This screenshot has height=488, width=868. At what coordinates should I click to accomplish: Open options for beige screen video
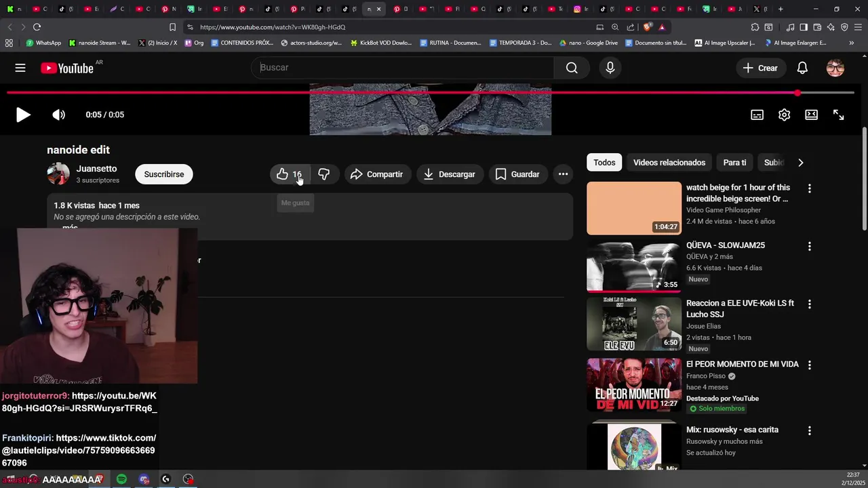click(809, 188)
